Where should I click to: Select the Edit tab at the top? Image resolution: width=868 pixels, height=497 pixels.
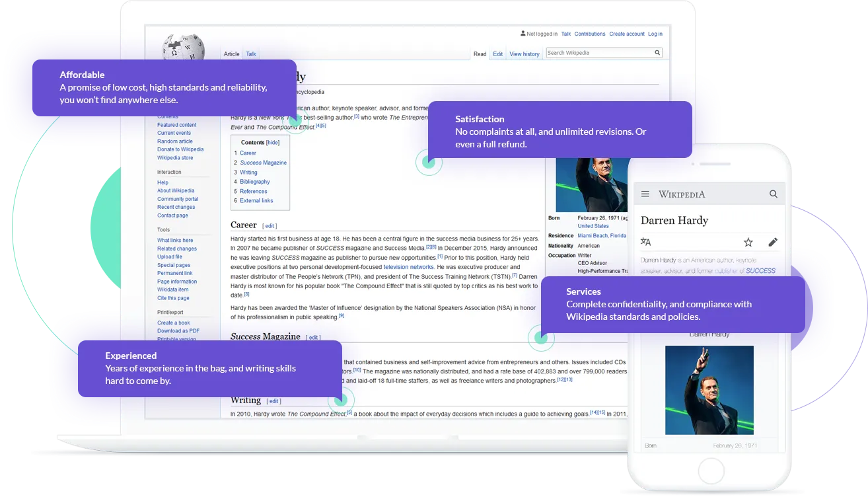tap(497, 54)
